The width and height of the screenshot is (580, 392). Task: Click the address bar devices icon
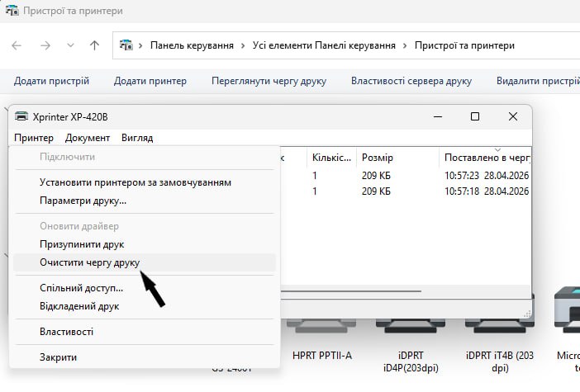coord(126,45)
